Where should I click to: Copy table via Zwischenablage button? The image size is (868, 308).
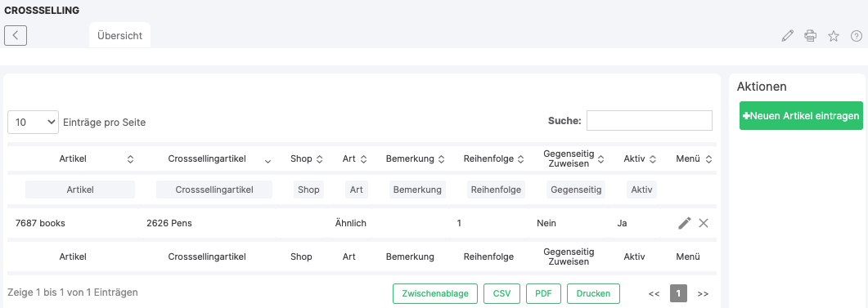(x=435, y=293)
